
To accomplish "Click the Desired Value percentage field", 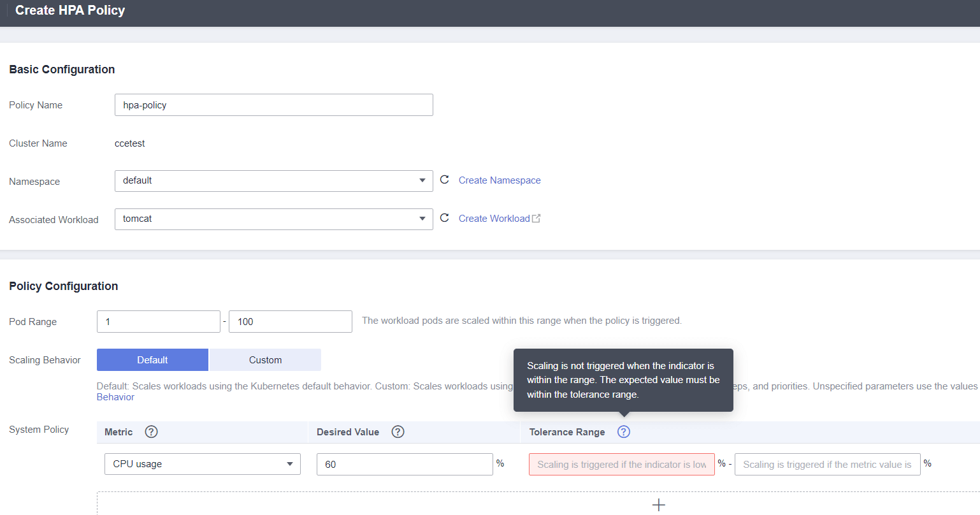I will tap(405, 465).
